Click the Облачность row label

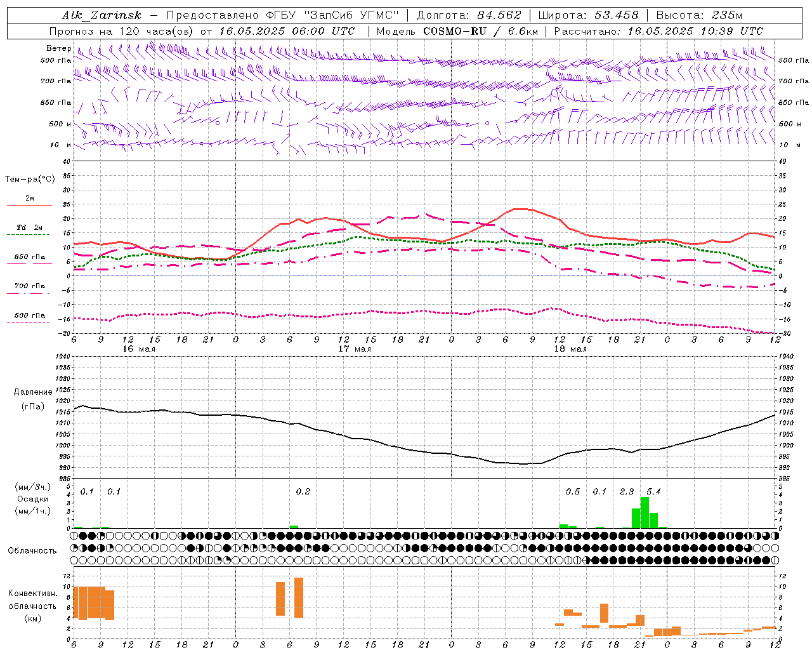pyautogui.click(x=32, y=551)
